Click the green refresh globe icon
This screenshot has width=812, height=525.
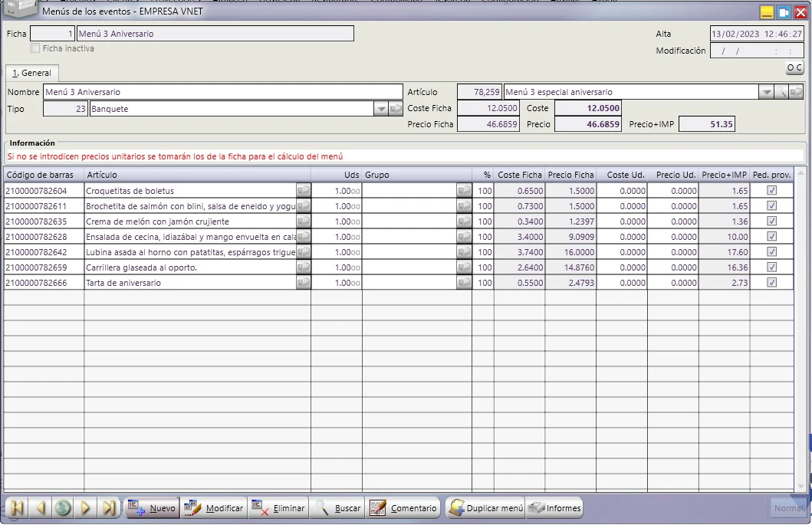(x=63, y=508)
